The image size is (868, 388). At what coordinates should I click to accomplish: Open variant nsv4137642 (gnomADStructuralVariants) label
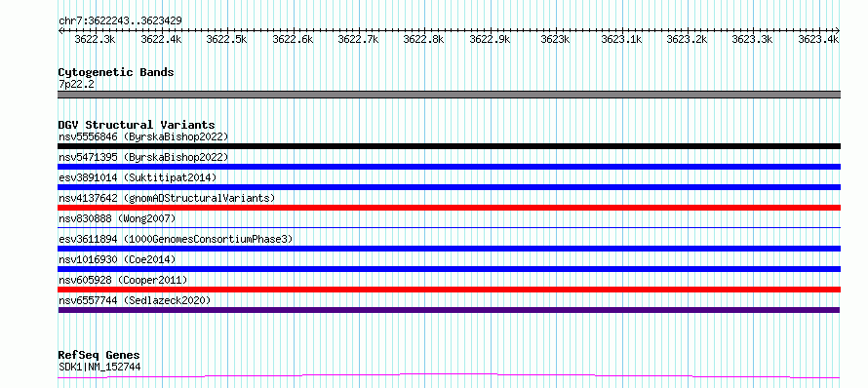tap(166, 198)
